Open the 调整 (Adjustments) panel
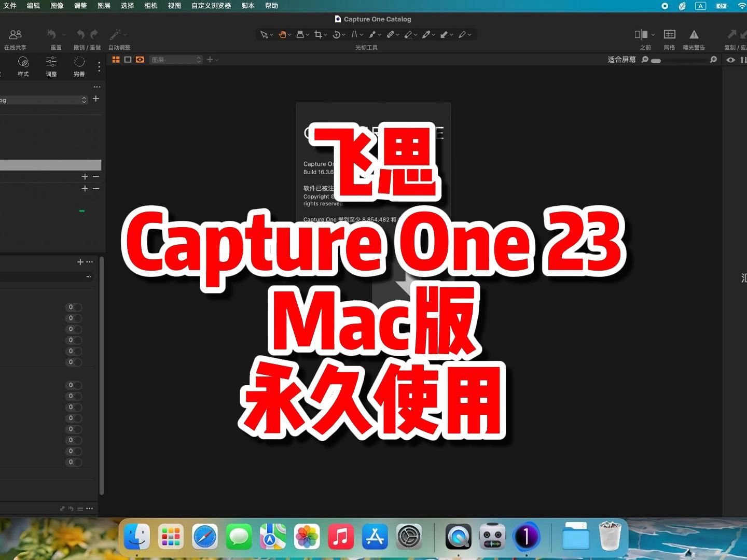The image size is (747, 560). (x=51, y=66)
